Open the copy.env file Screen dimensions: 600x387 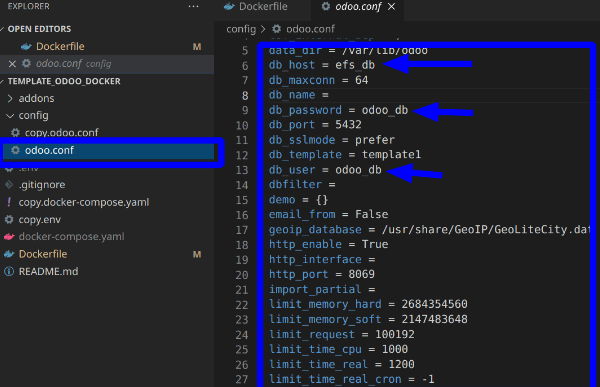pyautogui.click(x=40, y=219)
